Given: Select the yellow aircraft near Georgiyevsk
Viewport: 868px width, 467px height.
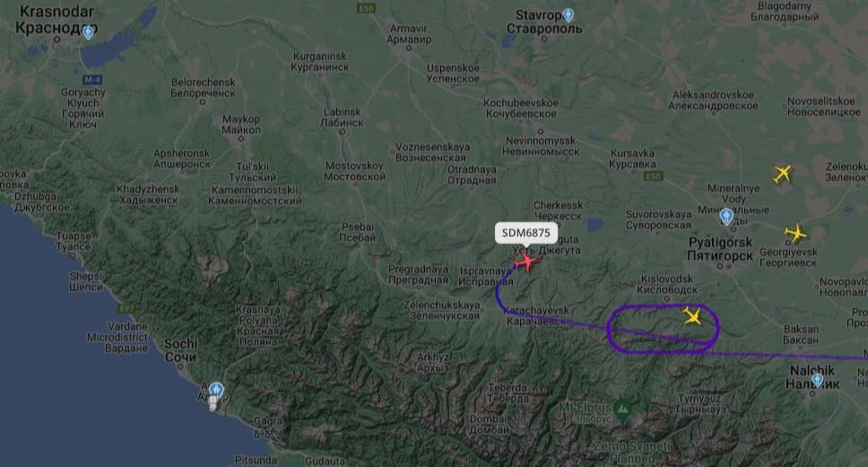Looking at the screenshot, I should 795,233.
